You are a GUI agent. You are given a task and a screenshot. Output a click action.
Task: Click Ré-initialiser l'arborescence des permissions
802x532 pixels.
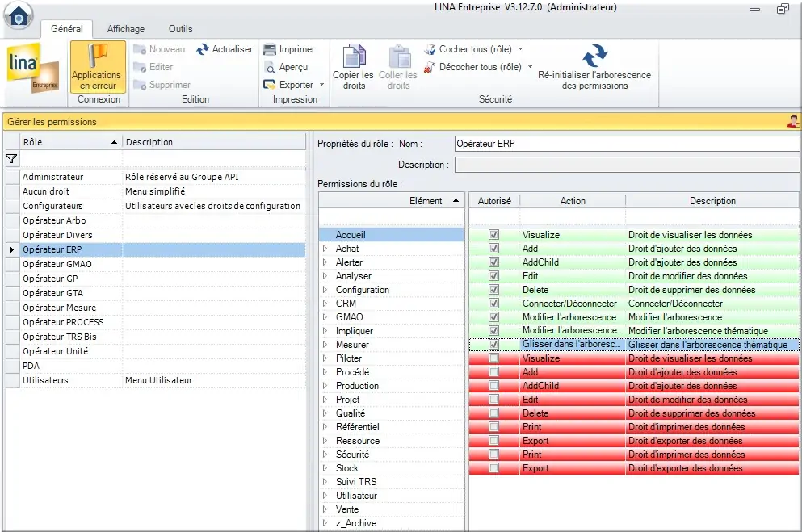pos(594,67)
